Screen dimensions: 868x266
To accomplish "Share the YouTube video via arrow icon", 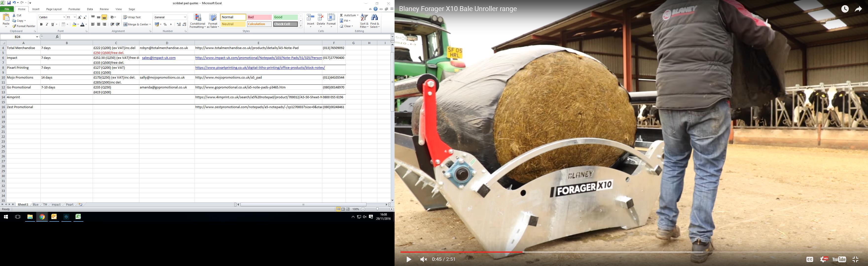I will click(x=858, y=9).
